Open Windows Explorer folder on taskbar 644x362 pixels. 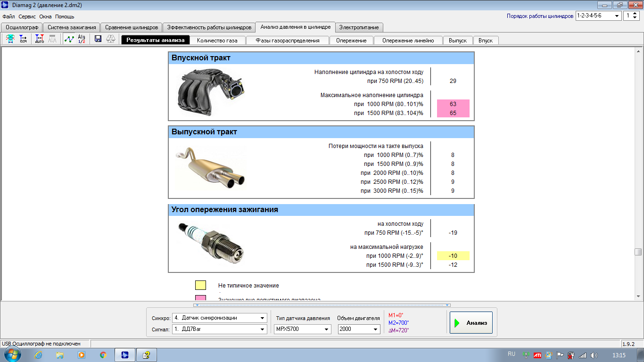click(60, 355)
